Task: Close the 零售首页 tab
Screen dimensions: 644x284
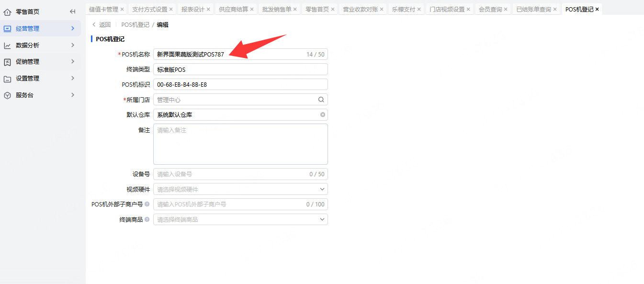Action: tap(333, 9)
